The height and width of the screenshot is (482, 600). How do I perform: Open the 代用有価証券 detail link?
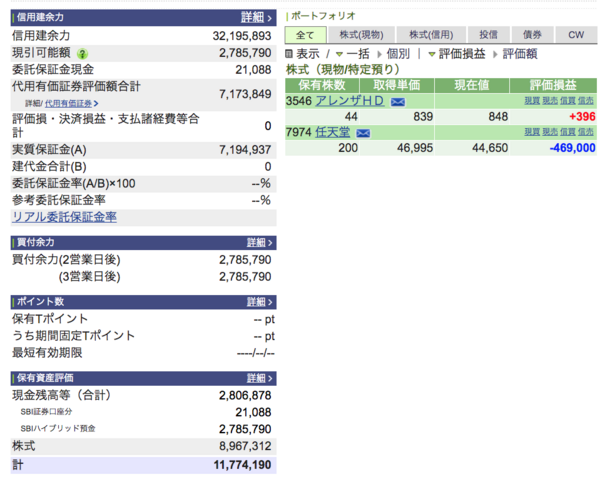72,103
